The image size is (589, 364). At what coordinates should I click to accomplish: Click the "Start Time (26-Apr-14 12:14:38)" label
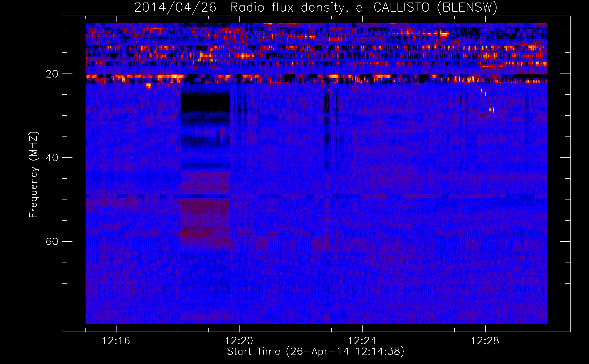coord(316,352)
